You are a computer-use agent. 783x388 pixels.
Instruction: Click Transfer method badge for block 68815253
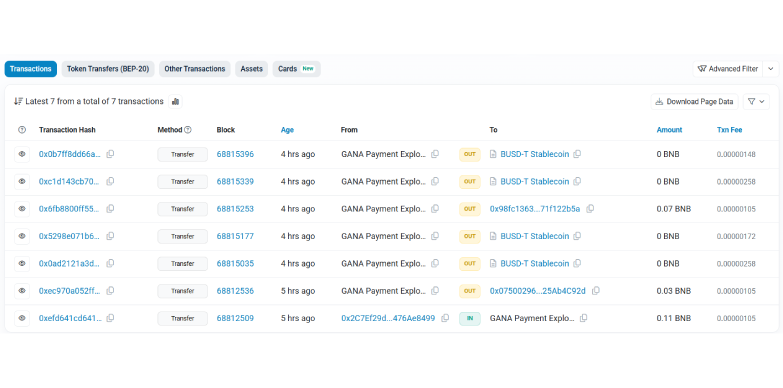[x=182, y=209]
